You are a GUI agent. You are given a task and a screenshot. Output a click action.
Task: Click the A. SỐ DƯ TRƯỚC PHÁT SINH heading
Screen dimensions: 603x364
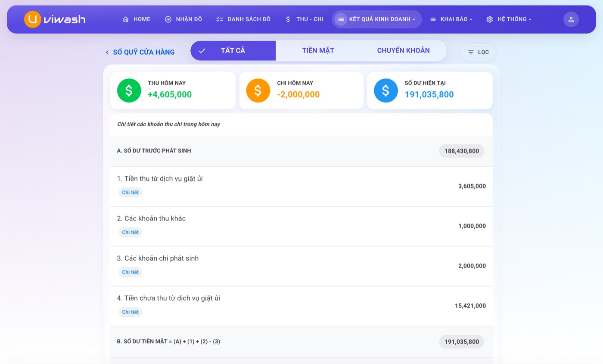pyautogui.click(x=154, y=151)
